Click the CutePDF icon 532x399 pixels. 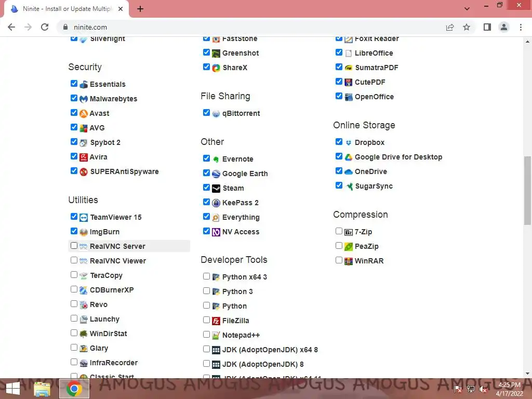pyautogui.click(x=349, y=82)
